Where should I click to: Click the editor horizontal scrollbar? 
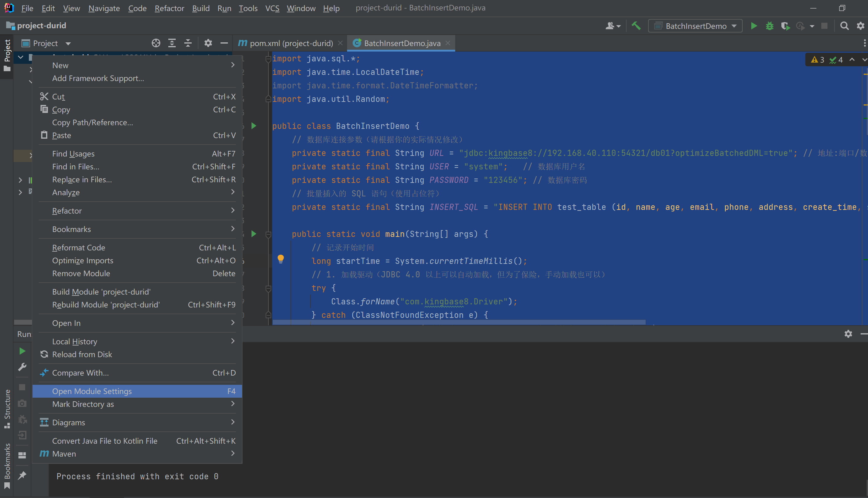(x=459, y=322)
